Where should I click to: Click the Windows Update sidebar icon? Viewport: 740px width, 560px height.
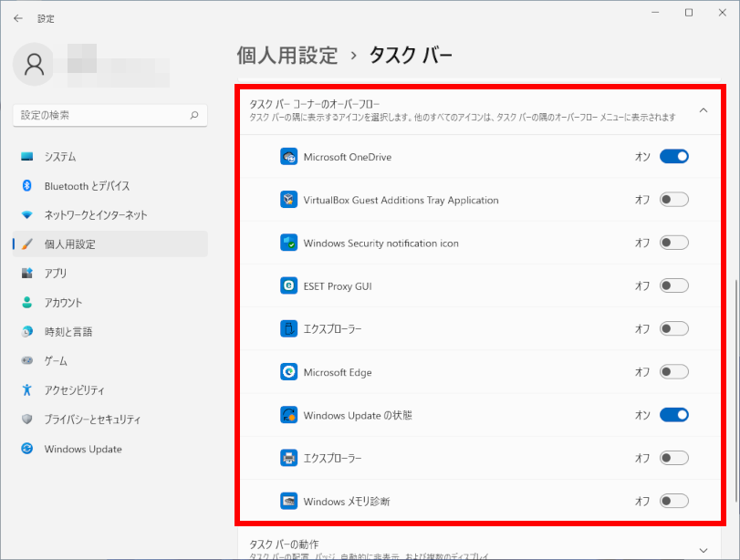click(x=26, y=448)
